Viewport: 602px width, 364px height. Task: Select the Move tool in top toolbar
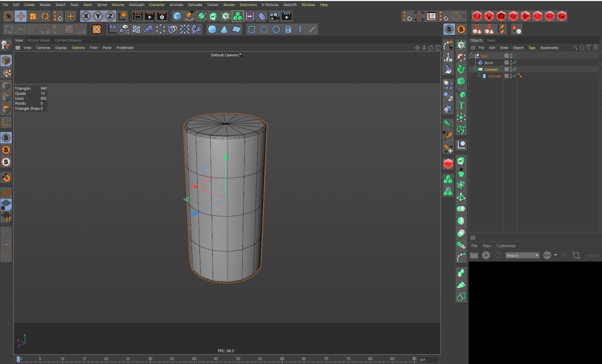pos(21,16)
